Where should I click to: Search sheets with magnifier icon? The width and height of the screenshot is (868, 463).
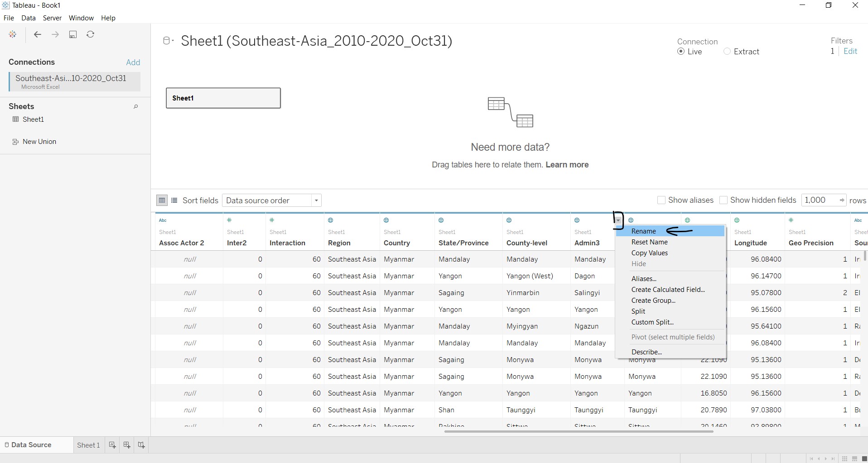135,107
